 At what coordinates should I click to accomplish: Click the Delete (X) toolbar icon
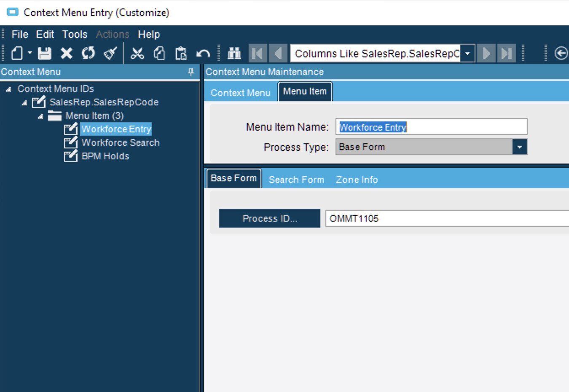tap(67, 54)
